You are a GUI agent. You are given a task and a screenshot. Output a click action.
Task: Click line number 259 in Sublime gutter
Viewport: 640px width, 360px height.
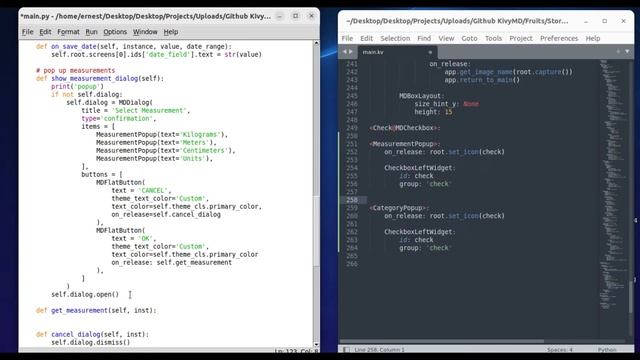(351, 208)
